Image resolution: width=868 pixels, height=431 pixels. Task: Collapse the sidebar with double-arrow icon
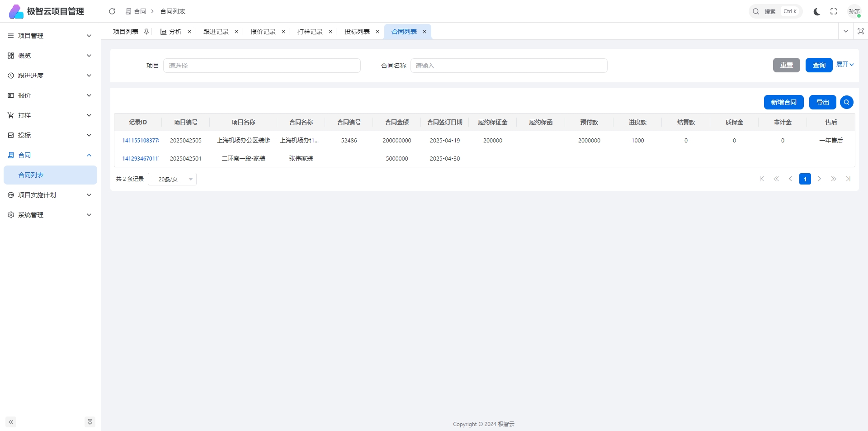11,422
